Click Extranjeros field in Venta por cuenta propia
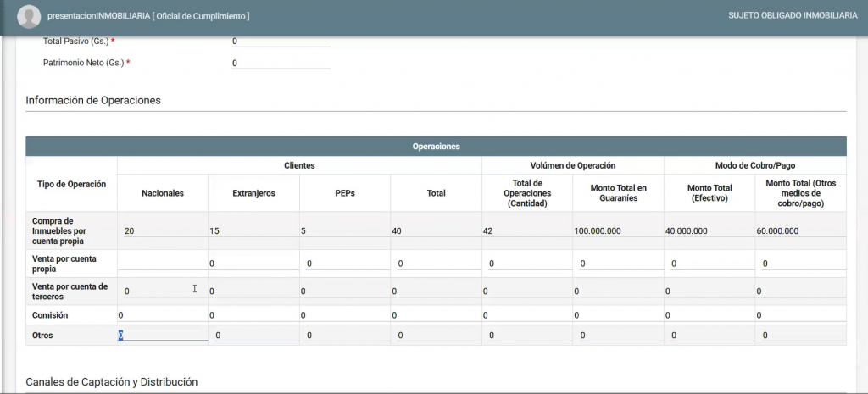The width and height of the screenshot is (868, 394). pyautogui.click(x=253, y=264)
